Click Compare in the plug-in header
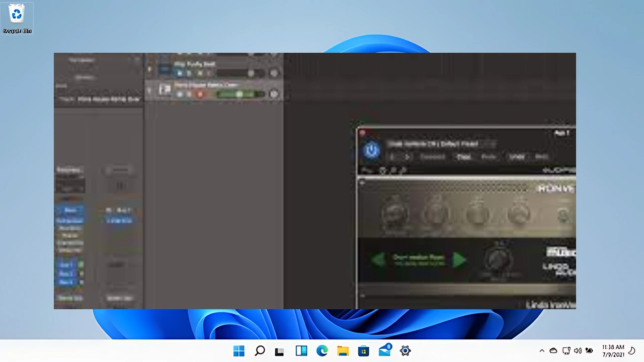This screenshot has height=362, width=644. pos(433,157)
